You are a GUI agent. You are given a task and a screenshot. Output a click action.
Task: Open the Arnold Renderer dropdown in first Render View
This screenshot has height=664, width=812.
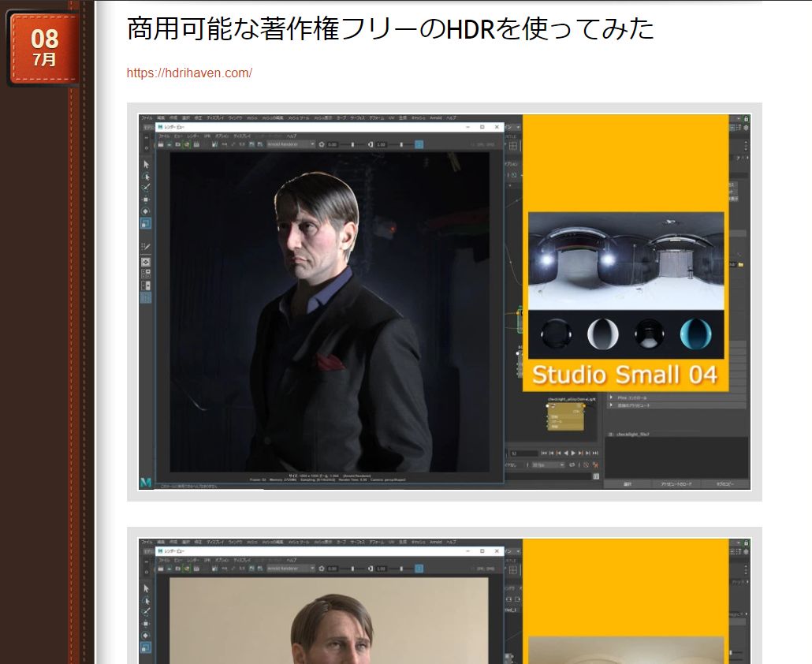[291, 144]
